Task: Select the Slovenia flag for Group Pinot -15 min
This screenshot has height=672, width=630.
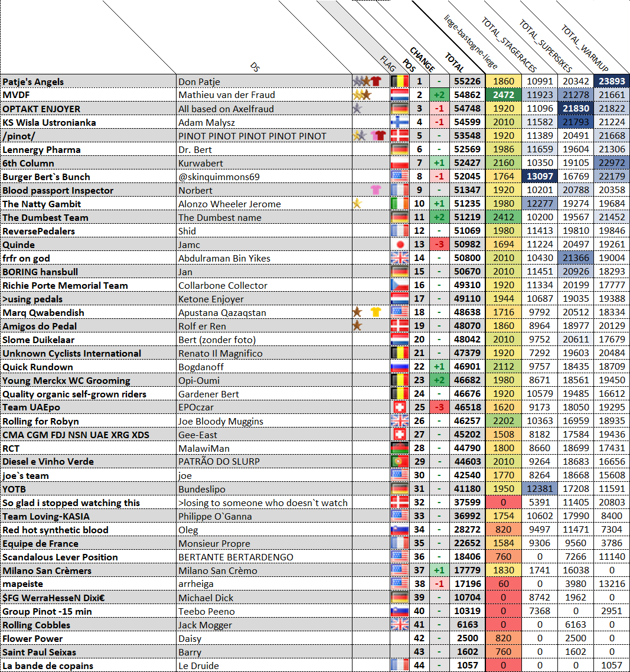Action: click(399, 611)
